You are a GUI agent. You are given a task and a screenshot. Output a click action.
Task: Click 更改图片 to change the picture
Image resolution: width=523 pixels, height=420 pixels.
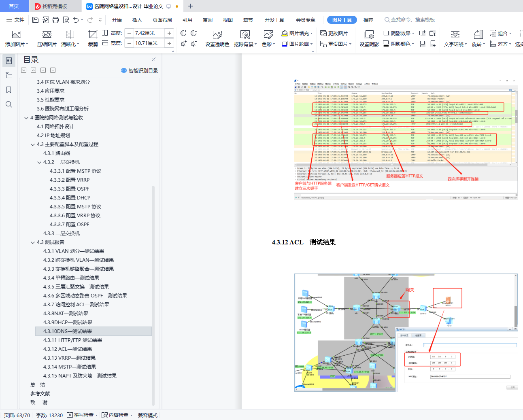point(334,33)
